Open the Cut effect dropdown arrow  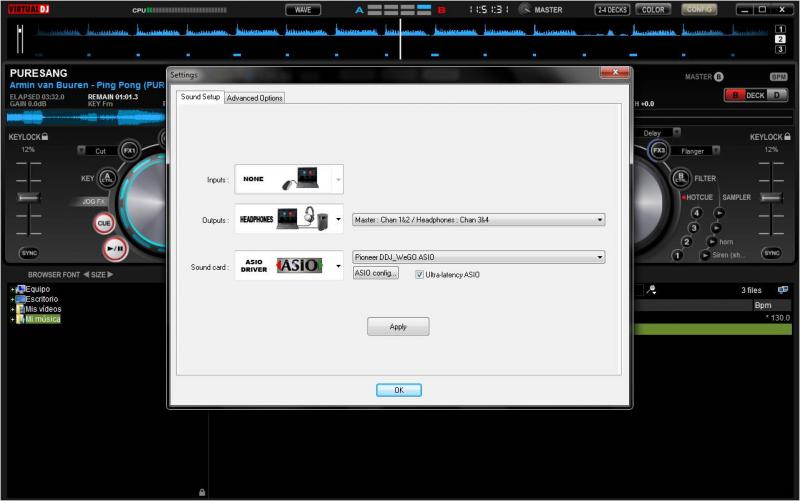(x=81, y=150)
